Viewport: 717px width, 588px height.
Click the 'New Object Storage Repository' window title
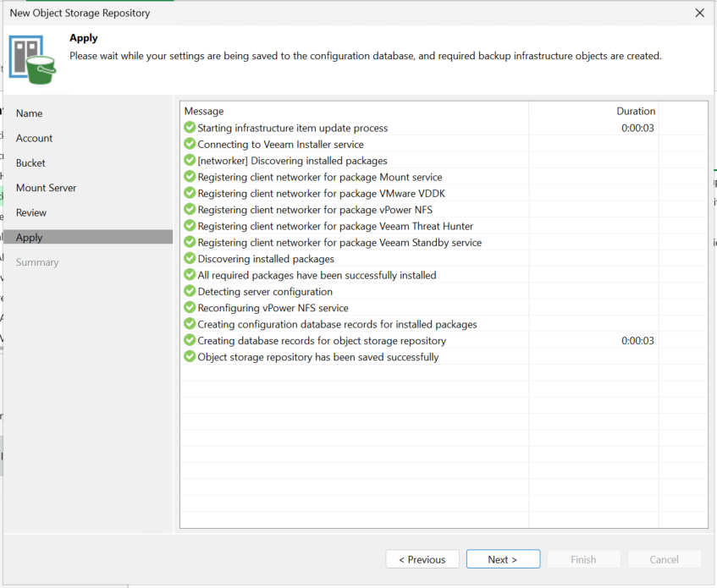pos(80,13)
